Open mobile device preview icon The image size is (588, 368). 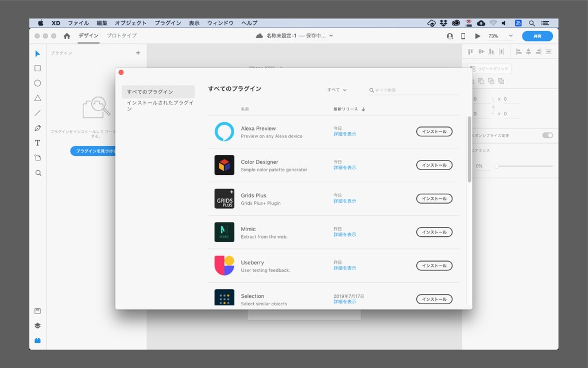[463, 36]
